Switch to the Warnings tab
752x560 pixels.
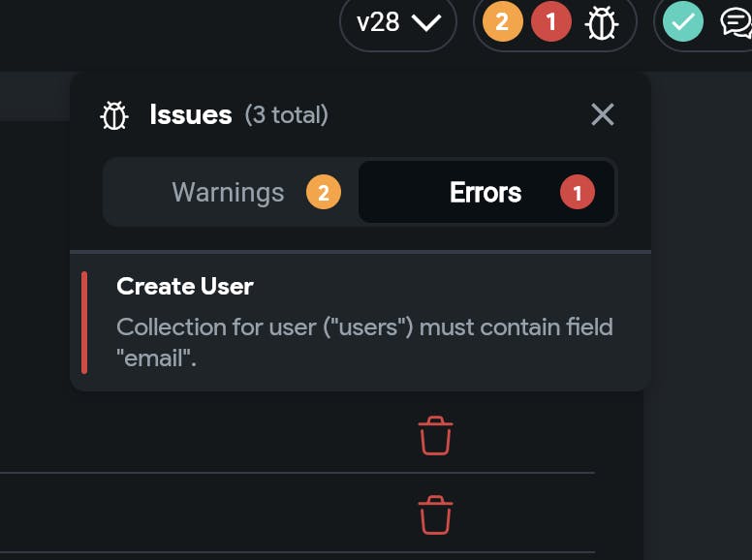[229, 193]
